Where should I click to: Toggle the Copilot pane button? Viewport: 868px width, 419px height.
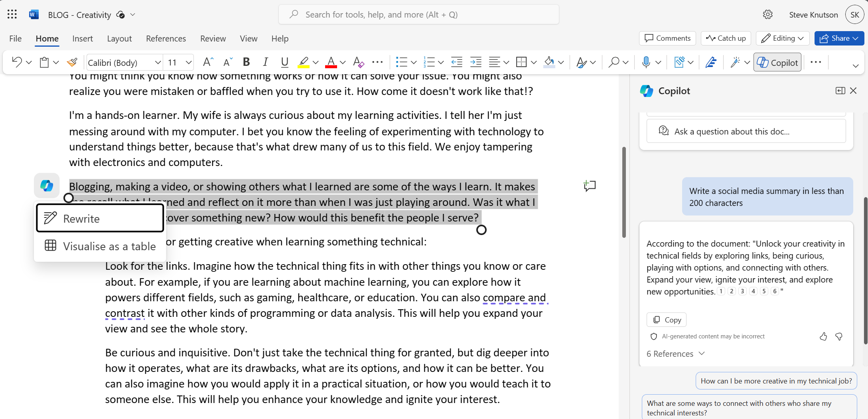777,62
